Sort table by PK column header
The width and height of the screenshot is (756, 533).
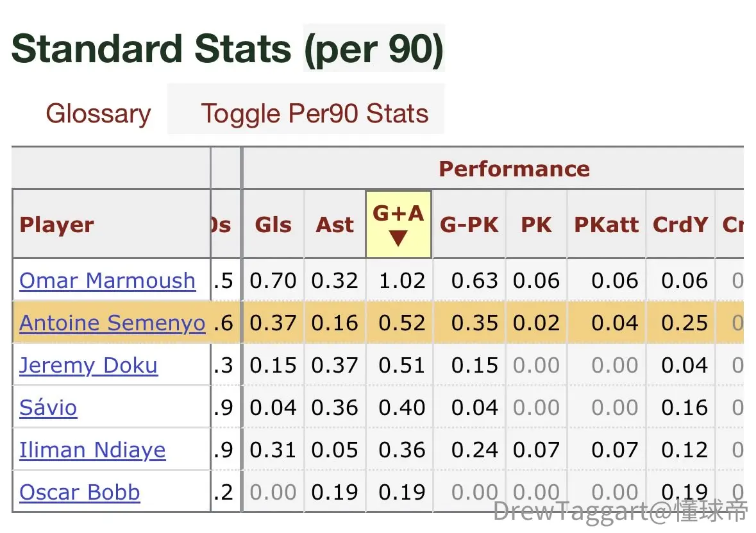(536, 224)
